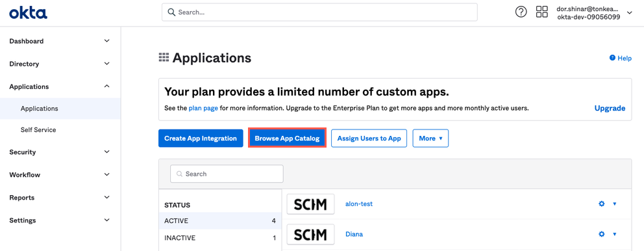The width and height of the screenshot is (644, 251).
Task: Focus the top global search field
Action: (x=319, y=12)
